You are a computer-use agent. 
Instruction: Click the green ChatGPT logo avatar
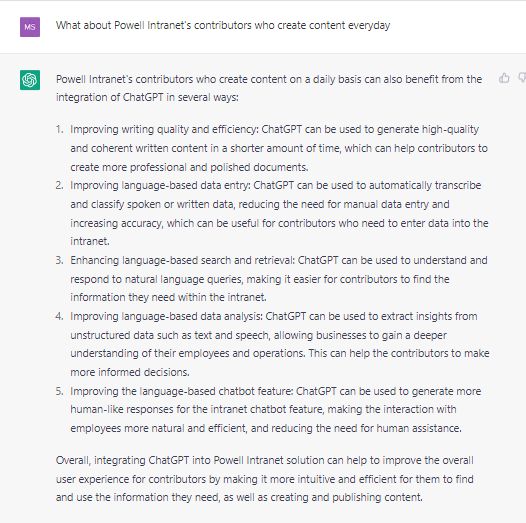[x=30, y=80]
